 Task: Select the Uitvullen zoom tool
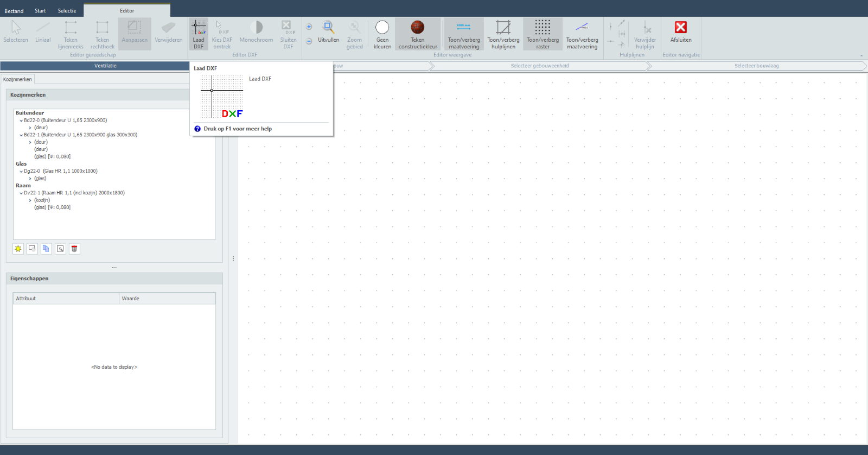click(328, 33)
